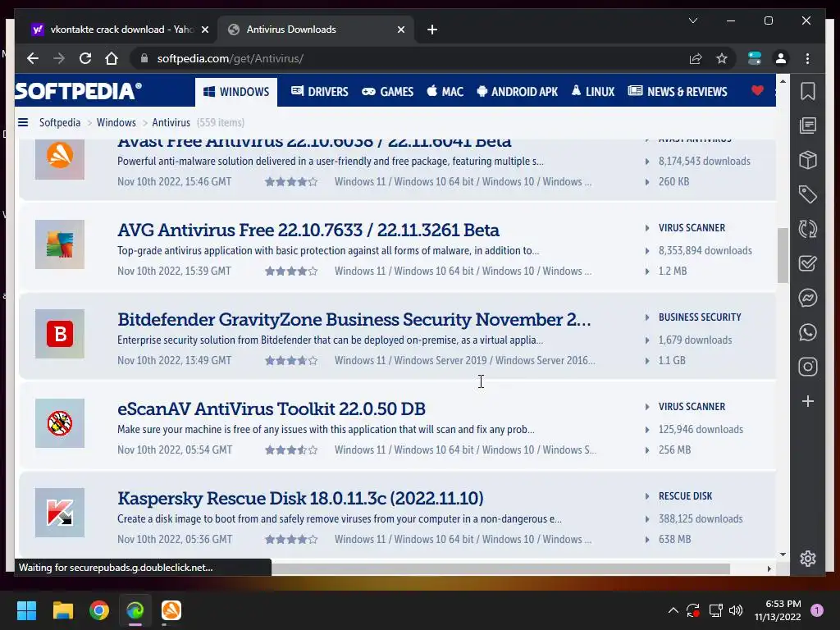Expand the tab search dropdown

click(692, 21)
